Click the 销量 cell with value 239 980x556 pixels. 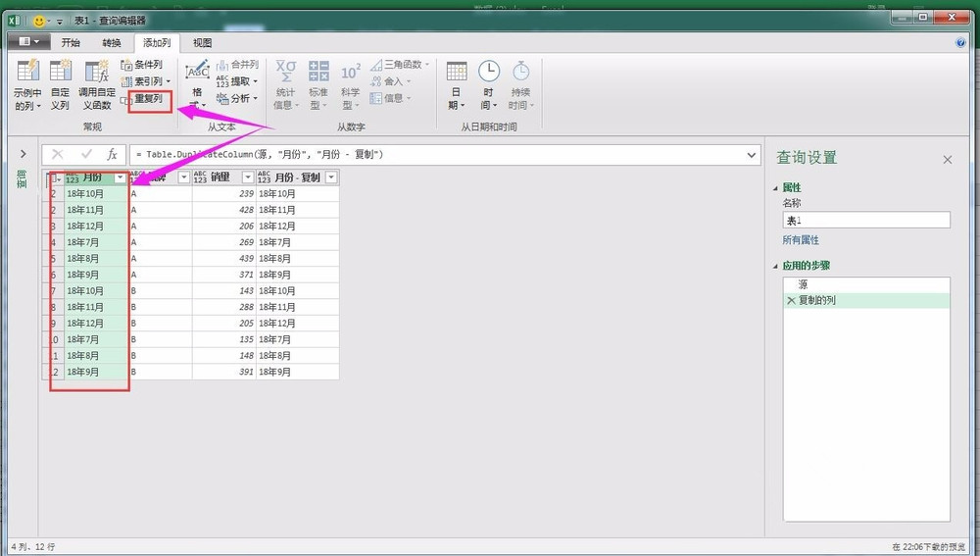point(223,194)
